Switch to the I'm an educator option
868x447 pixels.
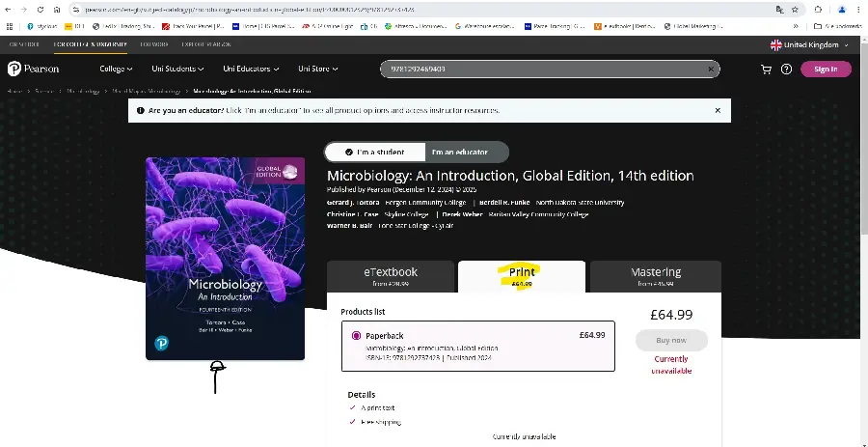(459, 152)
